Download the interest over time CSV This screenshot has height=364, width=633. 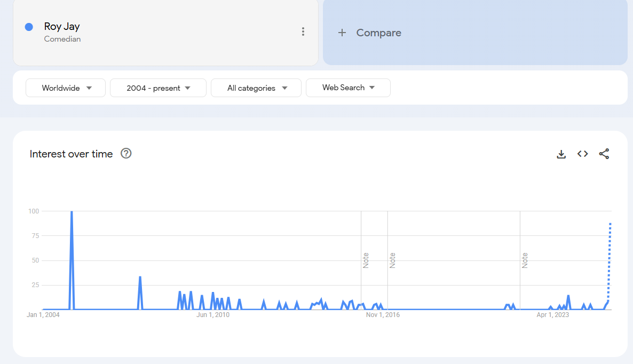tap(561, 154)
